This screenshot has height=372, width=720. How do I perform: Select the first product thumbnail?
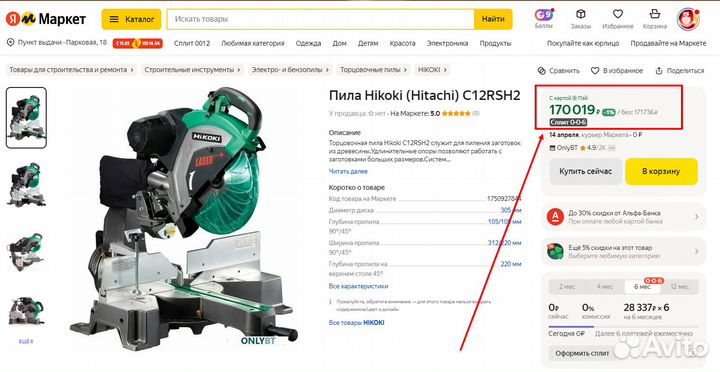(26, 118)
